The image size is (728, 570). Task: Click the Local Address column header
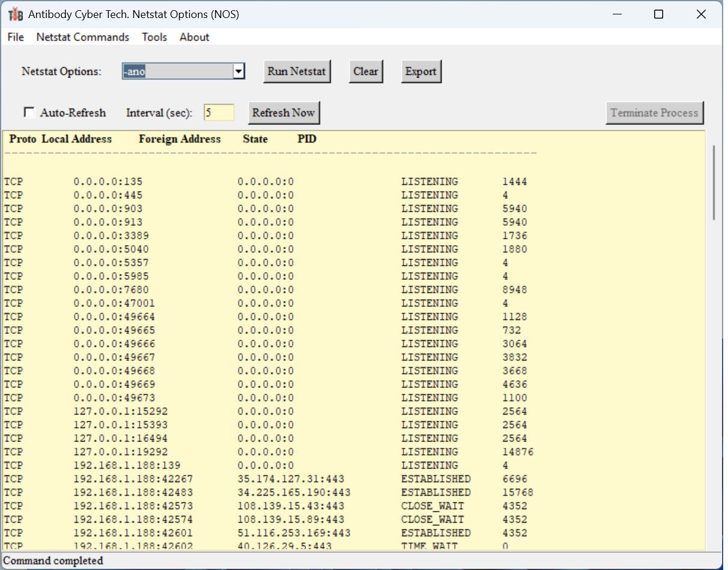pos(76,139)
